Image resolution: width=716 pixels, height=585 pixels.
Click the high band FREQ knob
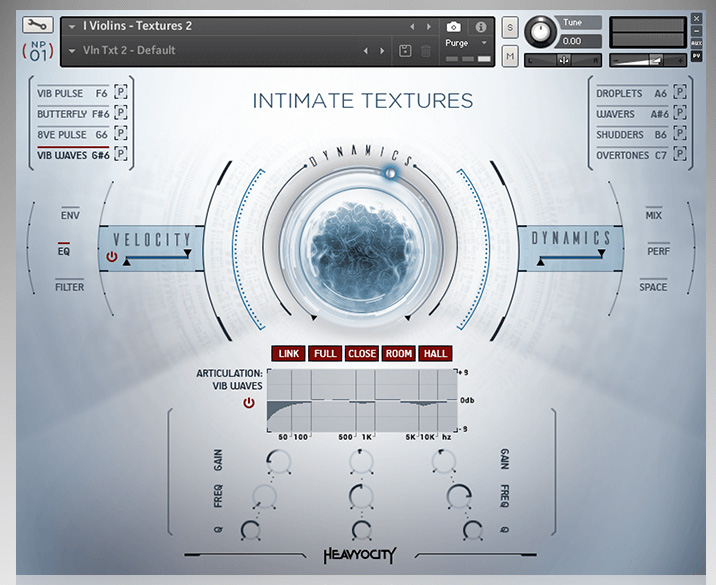click(x=459, y=497)
